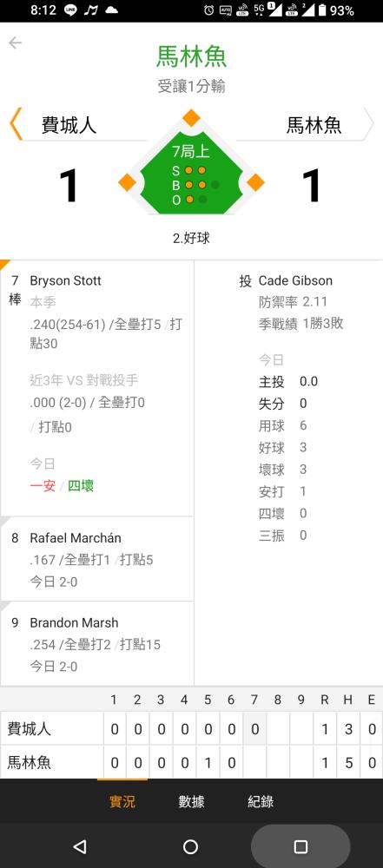Tap the 馬林魚 team name beside score
Screen dimensions: 383x868
[x=314, y=126]
